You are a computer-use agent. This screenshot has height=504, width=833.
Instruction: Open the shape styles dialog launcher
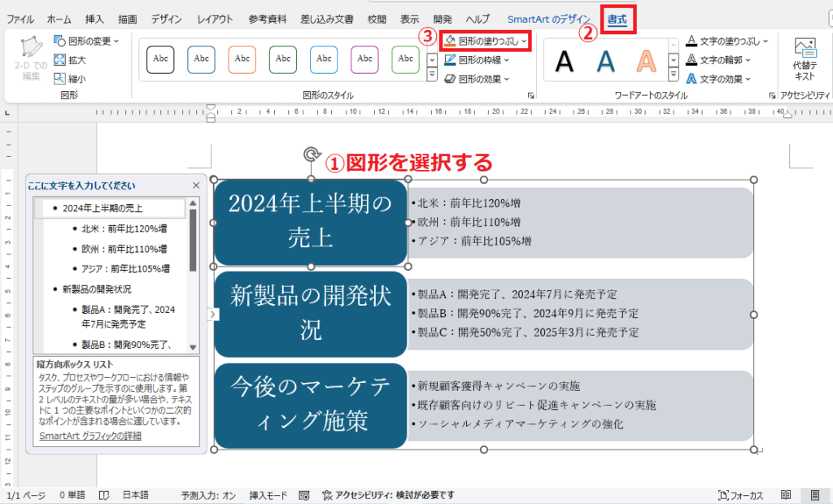(530, 96)
